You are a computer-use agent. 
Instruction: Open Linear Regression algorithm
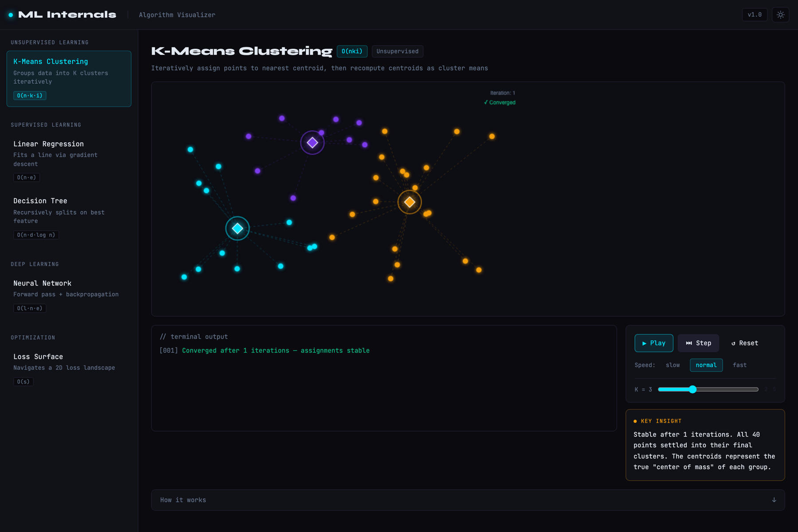(x=69, y=160)
